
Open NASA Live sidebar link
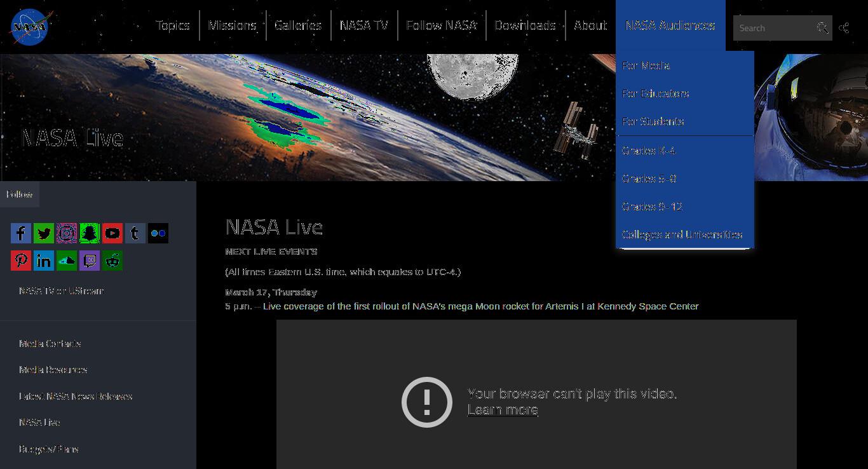[x=39, y=423]
